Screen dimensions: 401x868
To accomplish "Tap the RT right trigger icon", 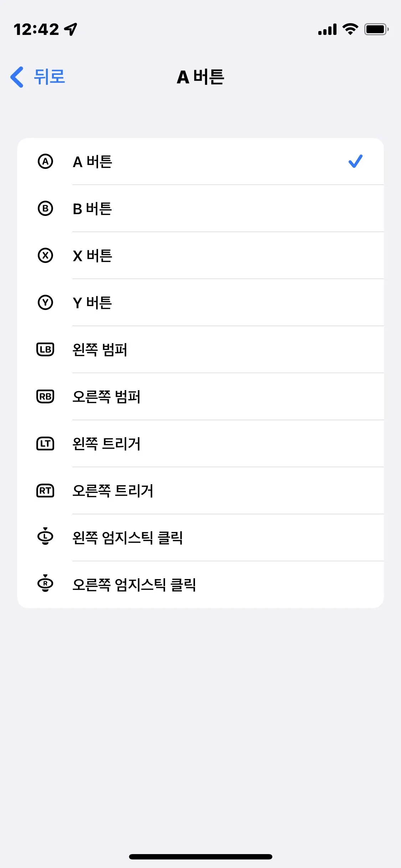I will point(45,491).
